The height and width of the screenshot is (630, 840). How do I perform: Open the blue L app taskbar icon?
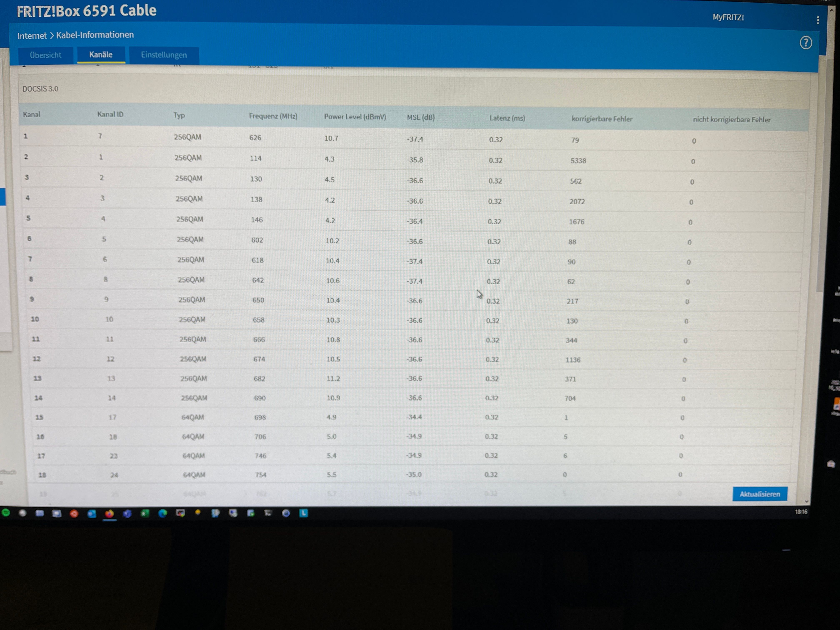(303, 513)
